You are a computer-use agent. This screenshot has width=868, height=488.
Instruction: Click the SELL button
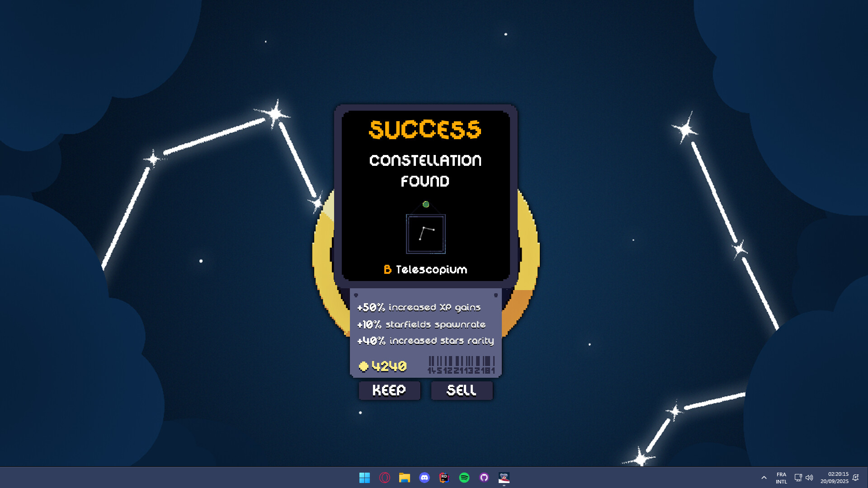[462, 390]
